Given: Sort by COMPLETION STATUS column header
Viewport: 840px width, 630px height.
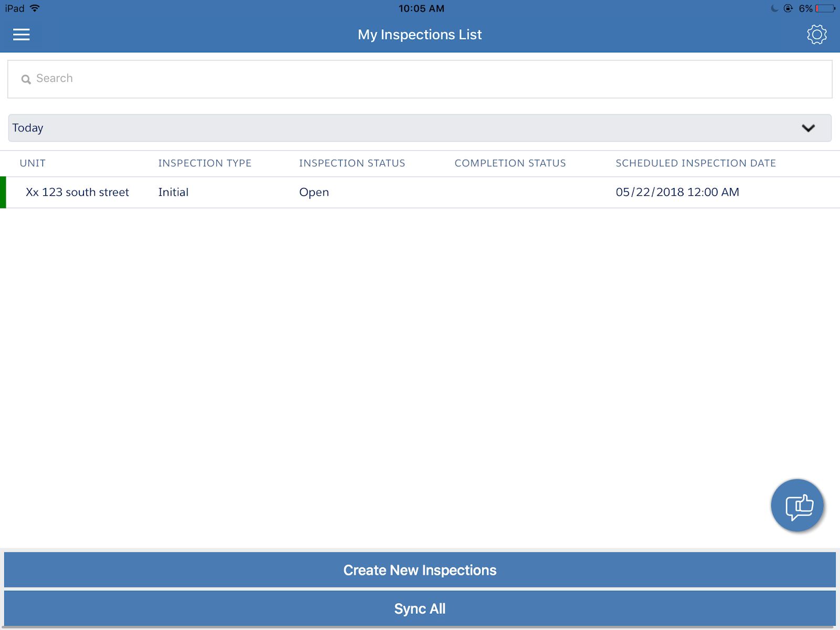Looking at the screenshot, I should [x=510, y=163].
